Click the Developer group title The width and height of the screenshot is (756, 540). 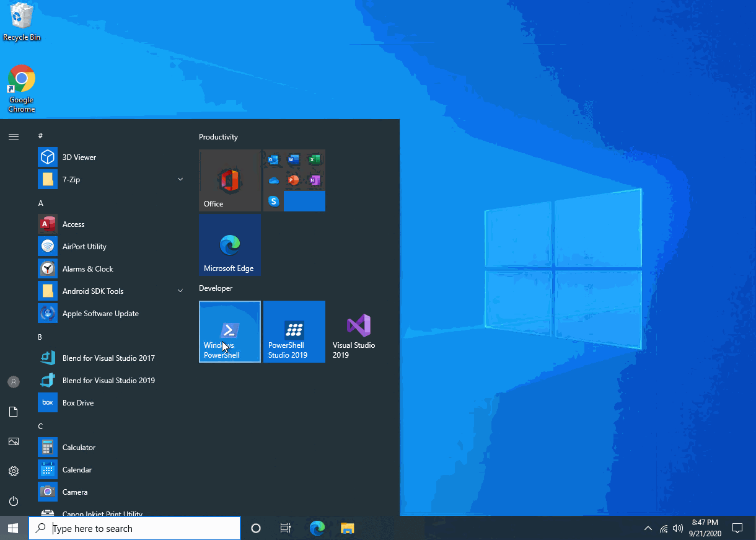(216, 288)
